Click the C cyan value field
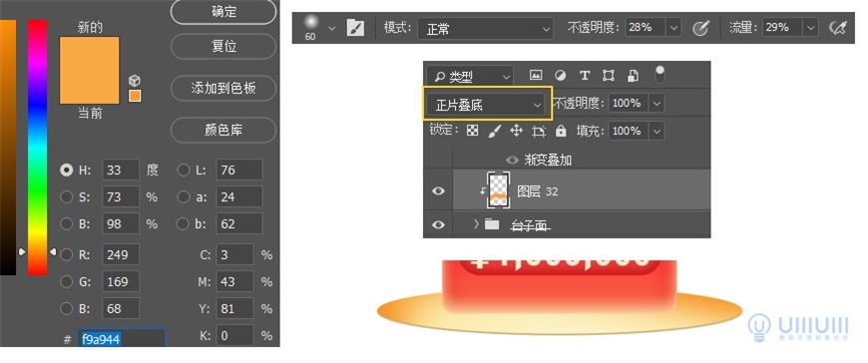Image resolution: width=868 pixels, height=363 pixels. 234,254
